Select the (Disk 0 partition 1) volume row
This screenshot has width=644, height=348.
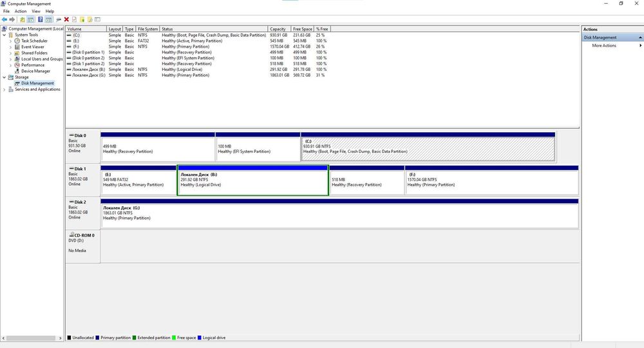[199, 53]
